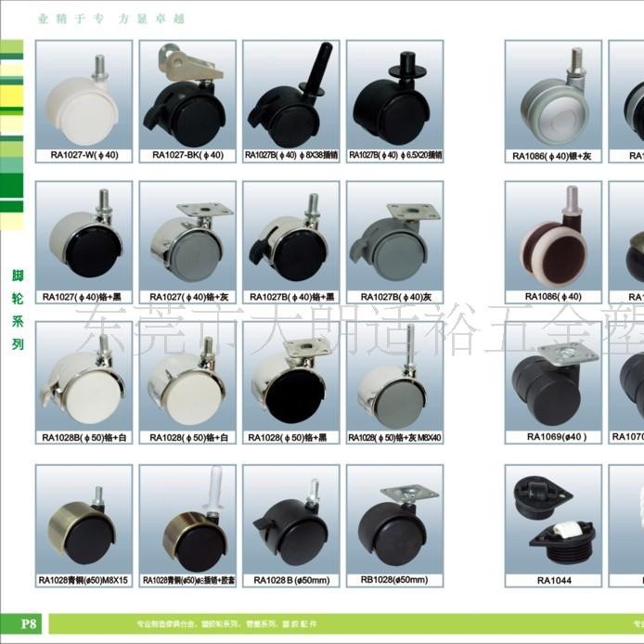Select the vertical '脚轮系列' section title
The height and width of the screenshot is (644, 644).
tap(18, 310)
